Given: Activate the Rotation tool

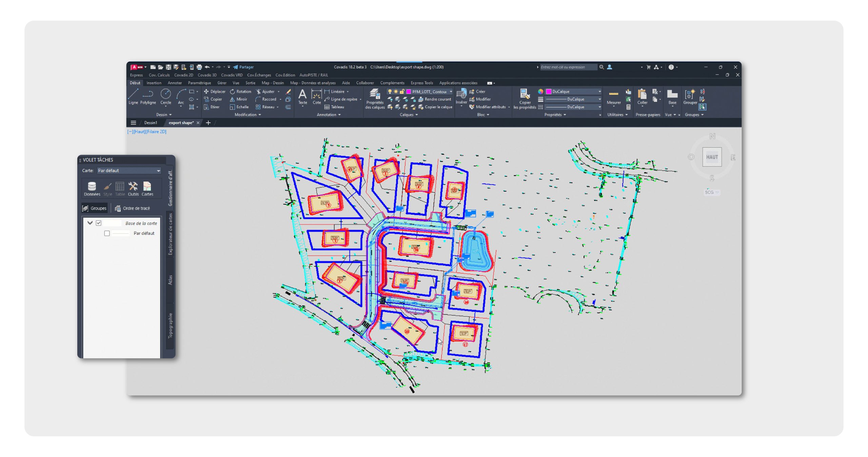Looking at the screenshot, I should tap(240, 92).
